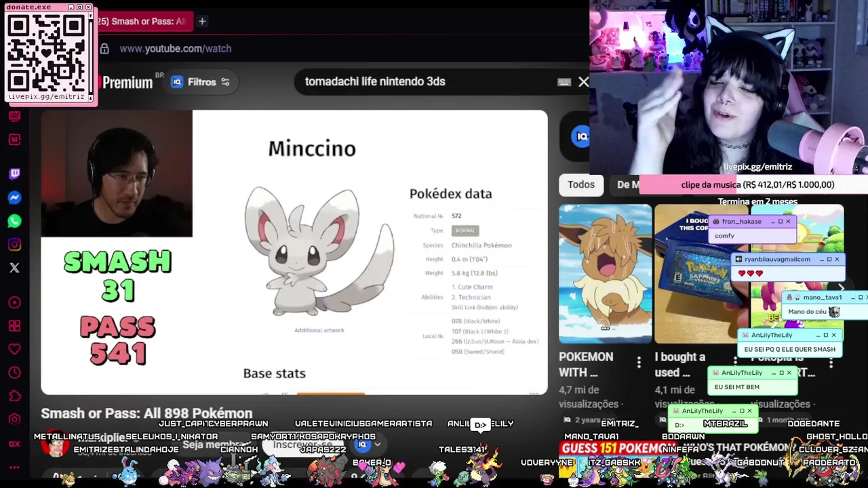Open the on-screen keyboard in YouTube search
The image size is (868, 488).
(x=564, y=82)
